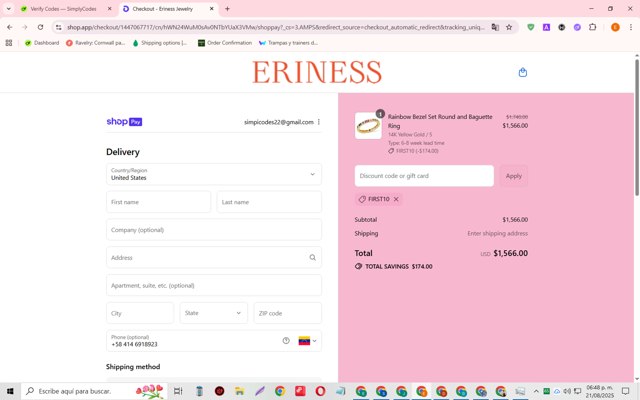Screen dimensions: 640x400
Task: View site information icon in address bar
Action: 59,27
